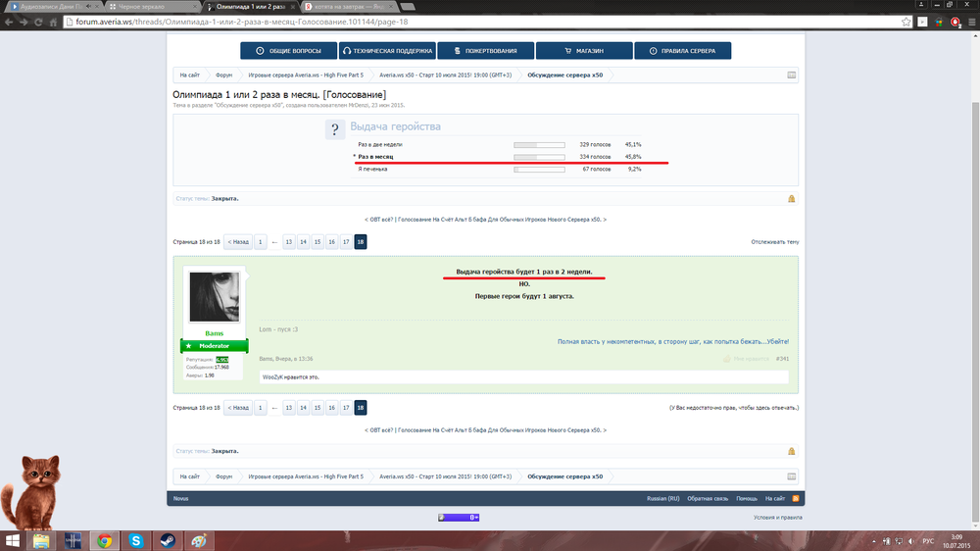Image resolution: width=980 pixels, height=551 pixels.
Task: Click browser back arrow
Action: 13,22
